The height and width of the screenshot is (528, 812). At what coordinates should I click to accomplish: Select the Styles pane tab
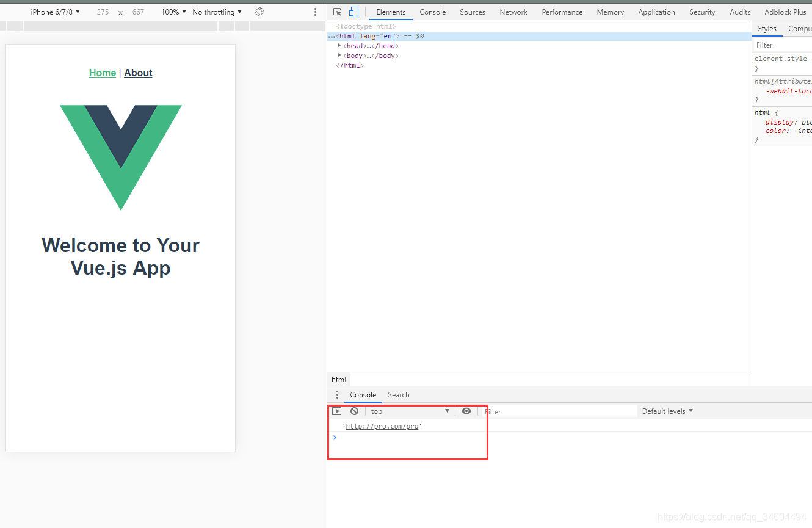click(767, 29)
